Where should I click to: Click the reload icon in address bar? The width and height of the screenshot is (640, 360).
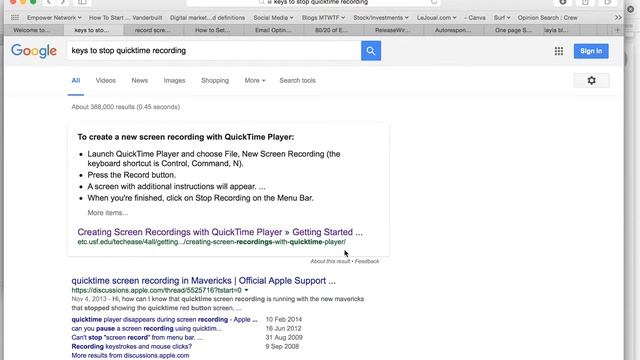434,2
